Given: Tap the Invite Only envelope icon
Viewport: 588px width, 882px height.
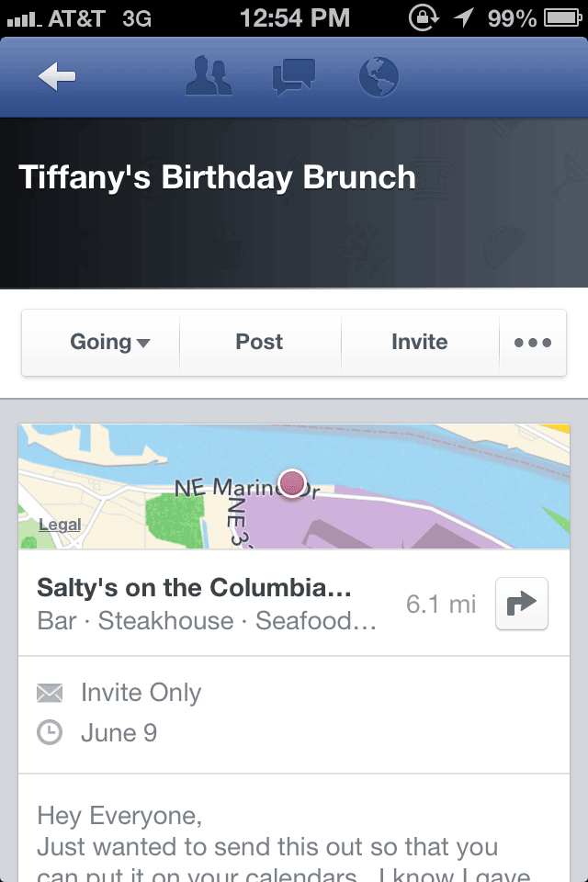Looking at the screenshot, I should point(50,693).
